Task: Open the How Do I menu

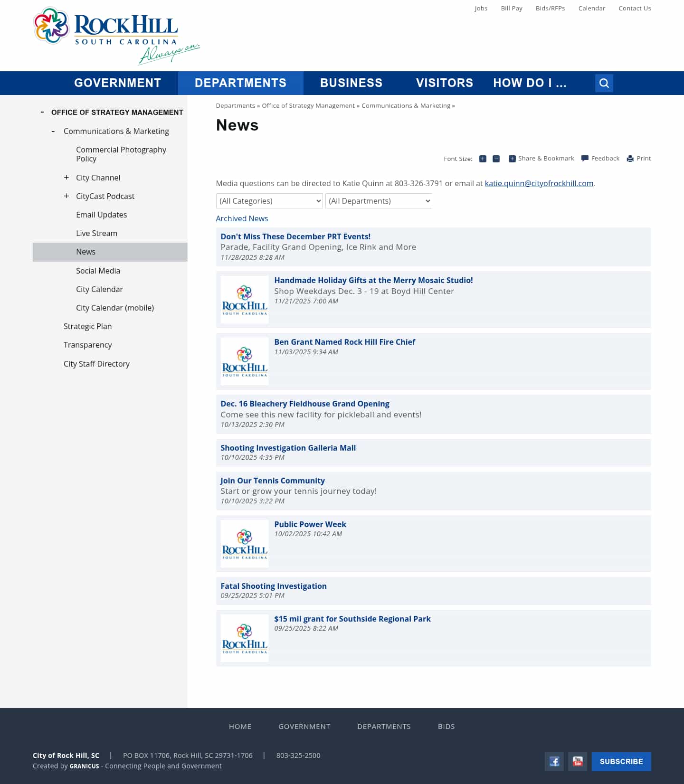Action: click(530, 83)
